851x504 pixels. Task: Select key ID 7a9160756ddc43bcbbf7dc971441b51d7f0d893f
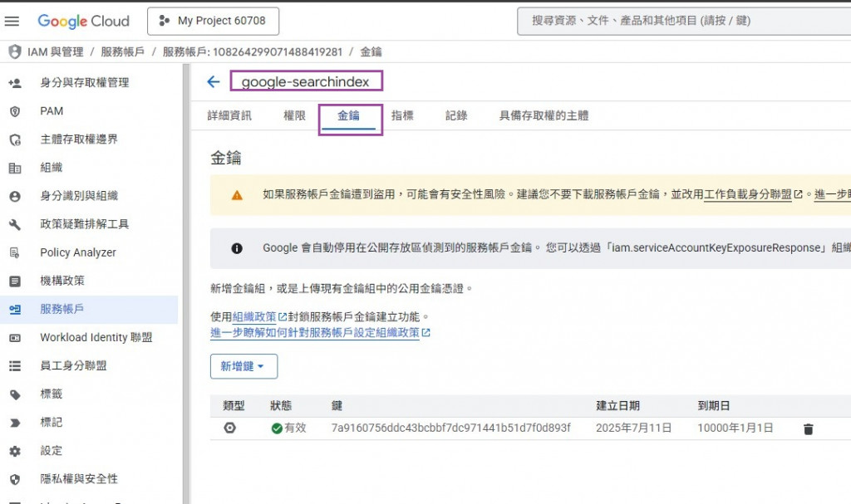click(x=451, y=428)
